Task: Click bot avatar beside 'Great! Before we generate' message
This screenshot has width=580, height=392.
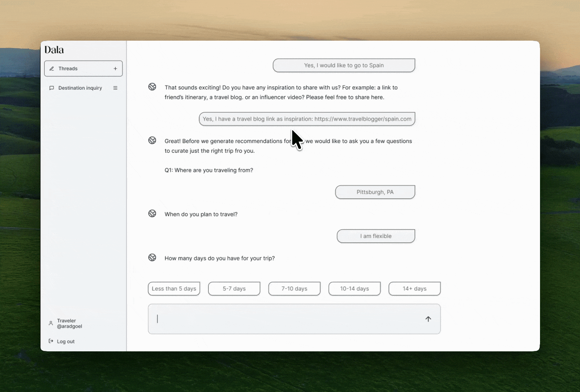Action: [x=152, y=140]
